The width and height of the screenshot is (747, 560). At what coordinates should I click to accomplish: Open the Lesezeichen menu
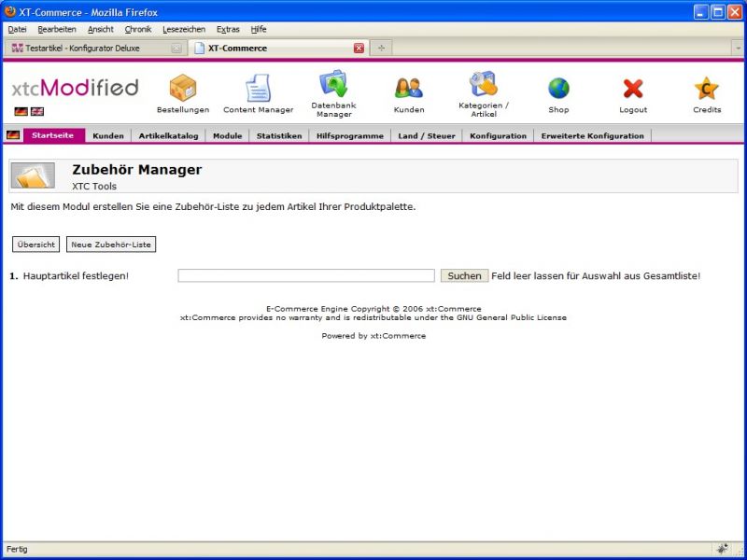tap(184, 30)
